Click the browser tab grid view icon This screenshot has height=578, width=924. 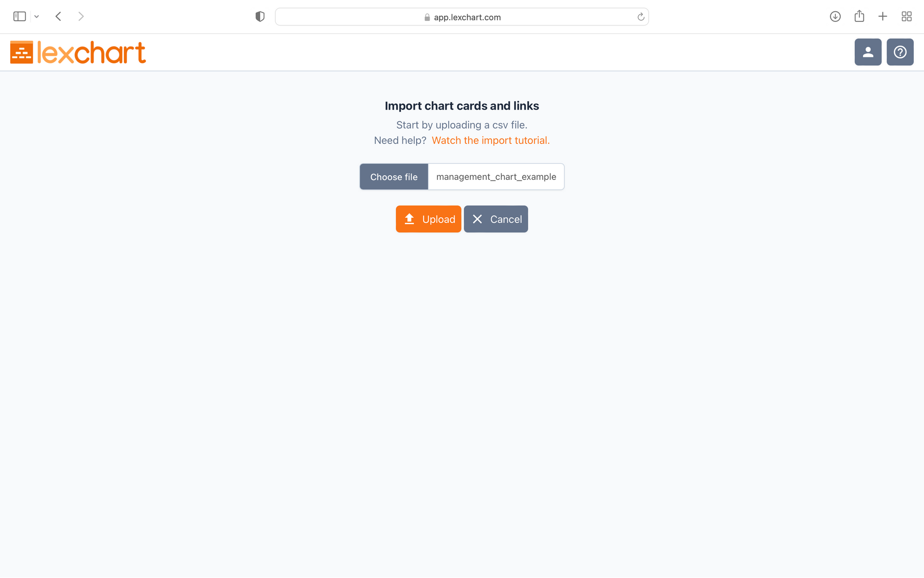click(906, 17)
